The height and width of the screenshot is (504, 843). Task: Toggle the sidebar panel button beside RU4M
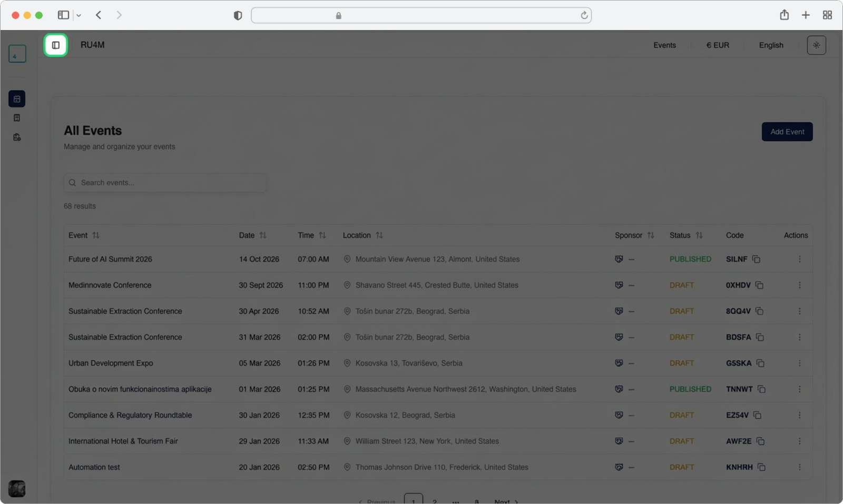tap(56, 45)
